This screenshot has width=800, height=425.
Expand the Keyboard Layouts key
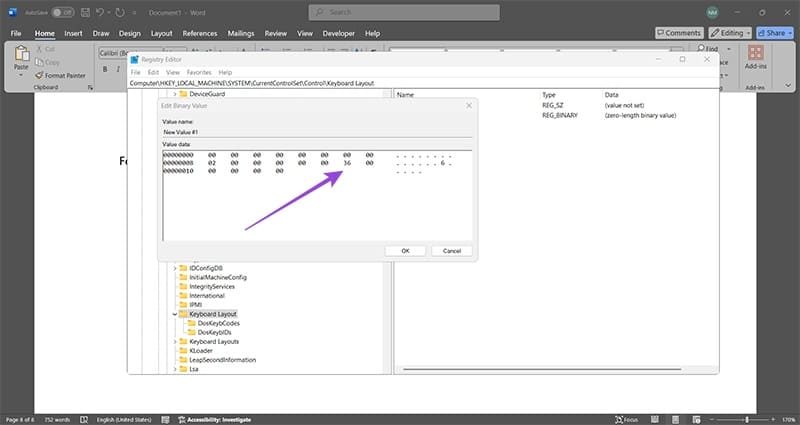174,342
